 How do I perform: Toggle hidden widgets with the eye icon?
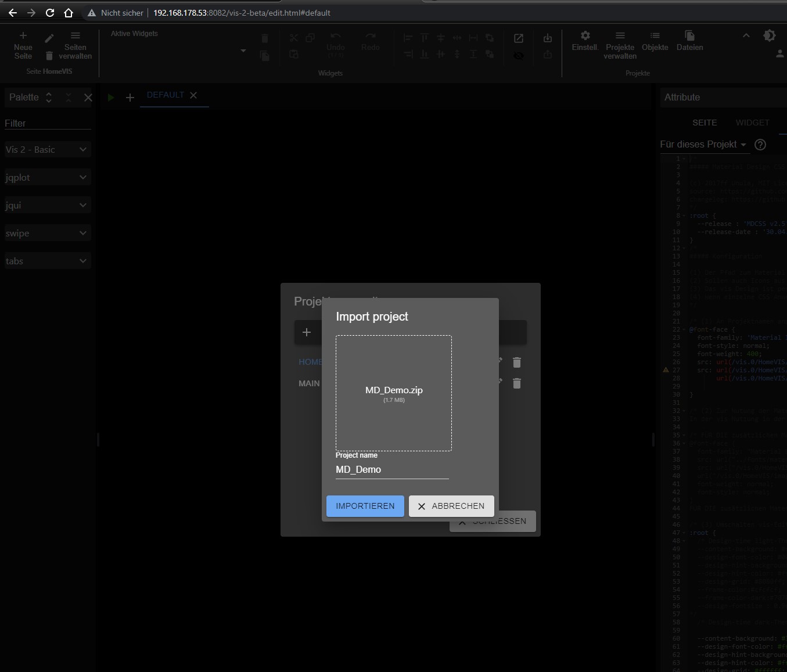click(x=519, y=56)
